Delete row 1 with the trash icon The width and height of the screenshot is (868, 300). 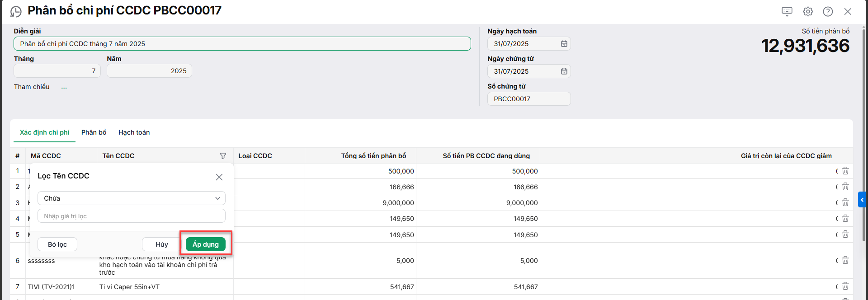[845, 171]
